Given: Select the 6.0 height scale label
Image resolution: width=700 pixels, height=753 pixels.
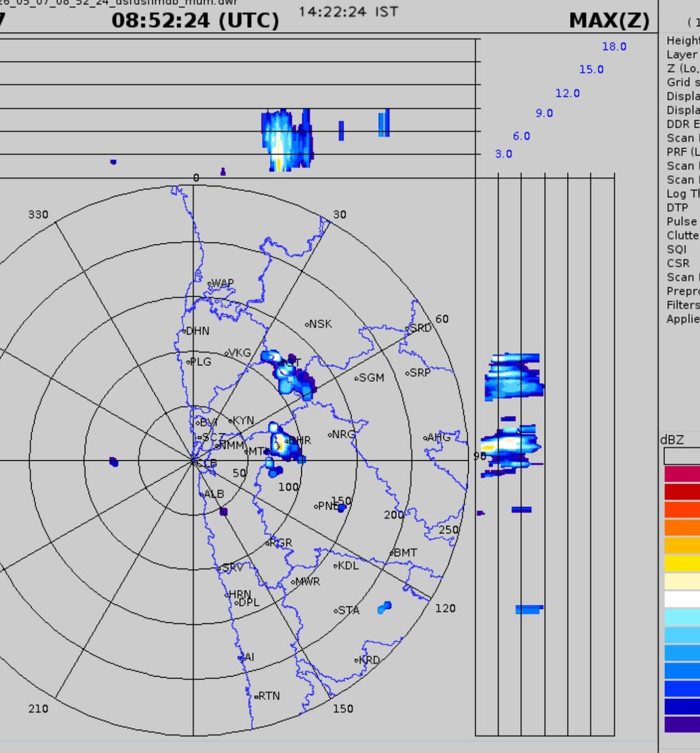Looking at the screenshot, I should (521, 136).
